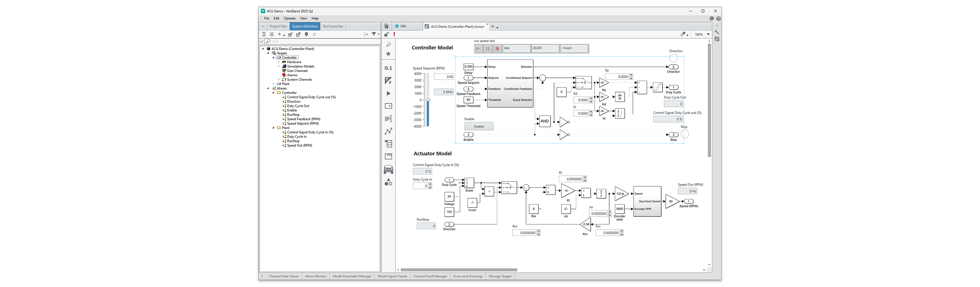Viewport: 980px width, 287px height.
Task: Toggle the filter apply checkmark
Action: tap(262, 41)
